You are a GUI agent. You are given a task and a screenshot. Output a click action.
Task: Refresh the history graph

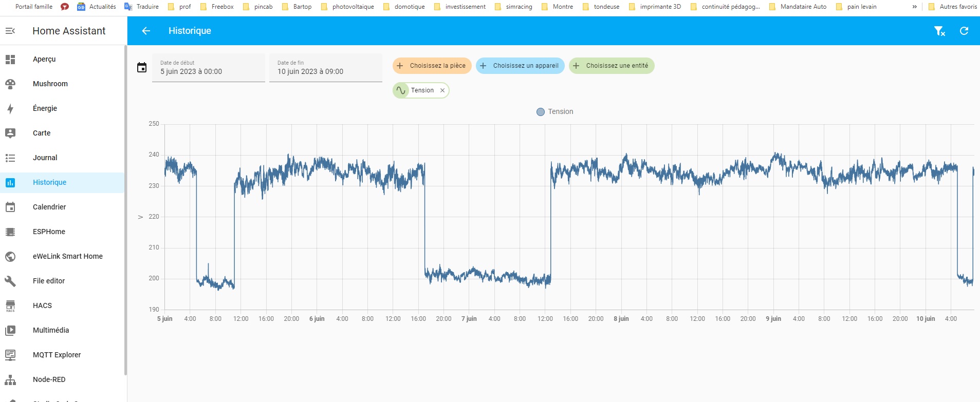point(964,31)
